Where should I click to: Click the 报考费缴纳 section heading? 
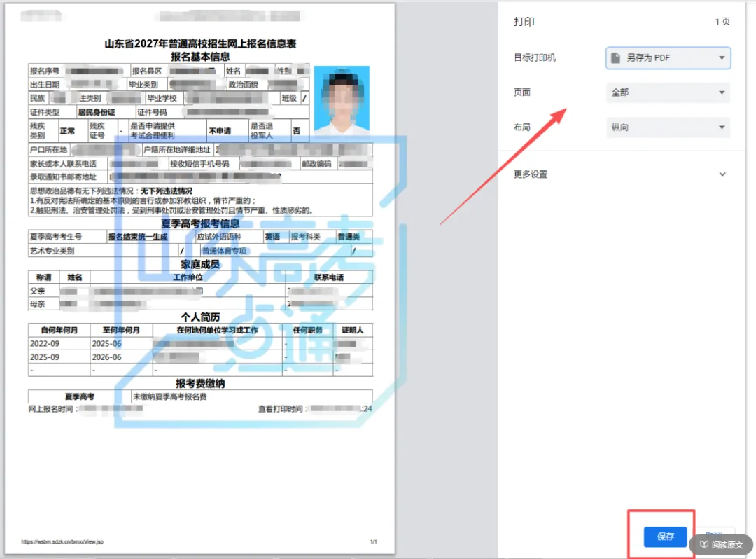[200, 383]
